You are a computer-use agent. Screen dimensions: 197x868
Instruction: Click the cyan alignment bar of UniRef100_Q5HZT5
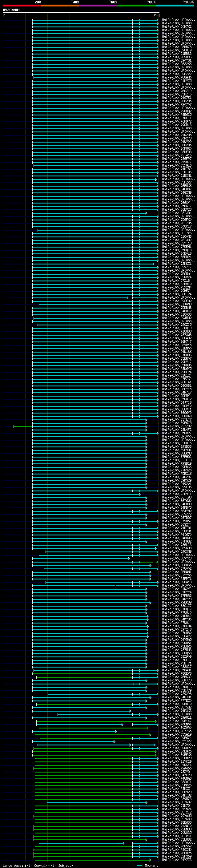[x=95, y=94]
